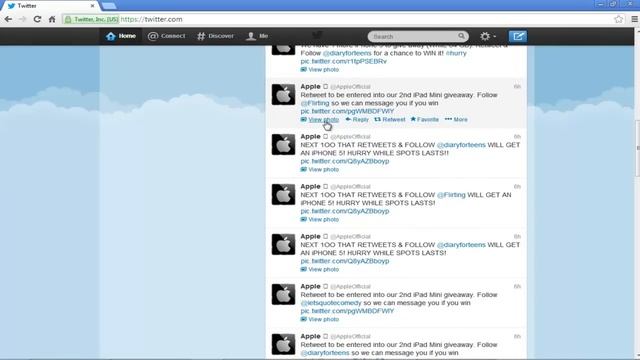Select the Twitter browser tab
The height and width of the screenshot is (360, 640).
click(51, 6)
